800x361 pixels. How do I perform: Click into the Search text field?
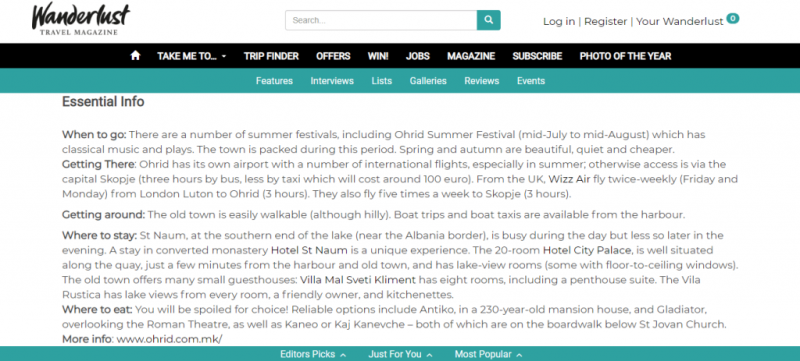point(381,20)
